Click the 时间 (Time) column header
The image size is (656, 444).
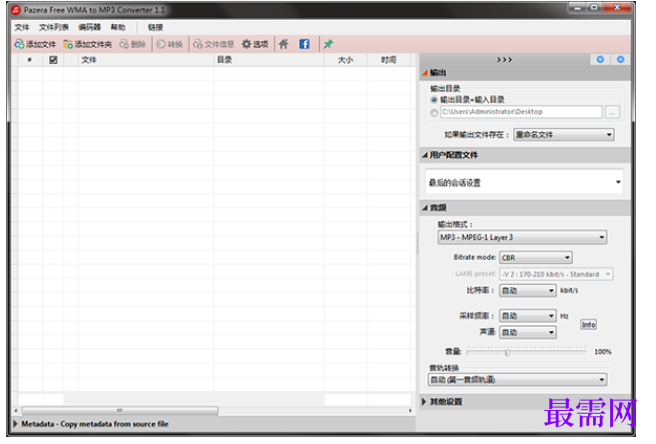(x=389, y=60)
